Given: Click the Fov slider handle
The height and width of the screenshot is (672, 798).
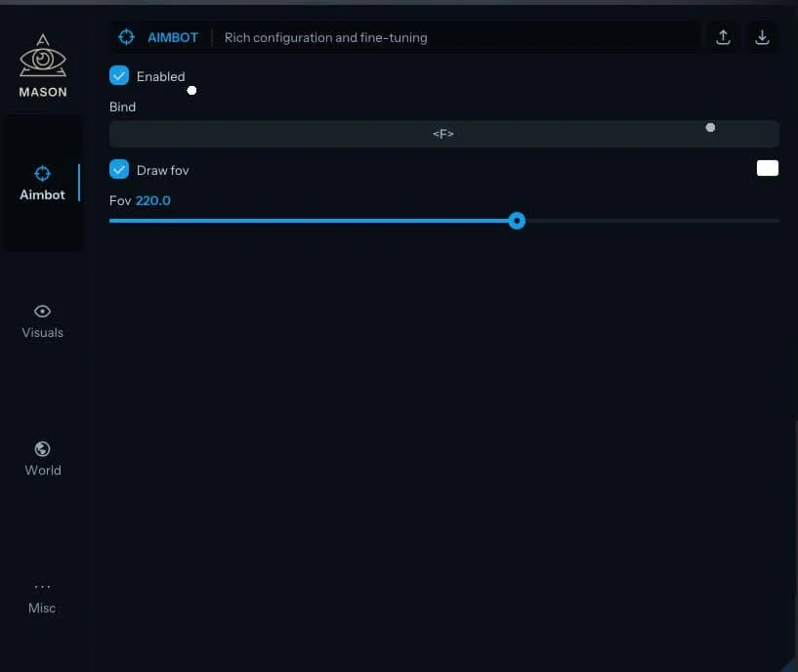Looking at the screenshot, I should pyautogui.click(x=517, y=221).
